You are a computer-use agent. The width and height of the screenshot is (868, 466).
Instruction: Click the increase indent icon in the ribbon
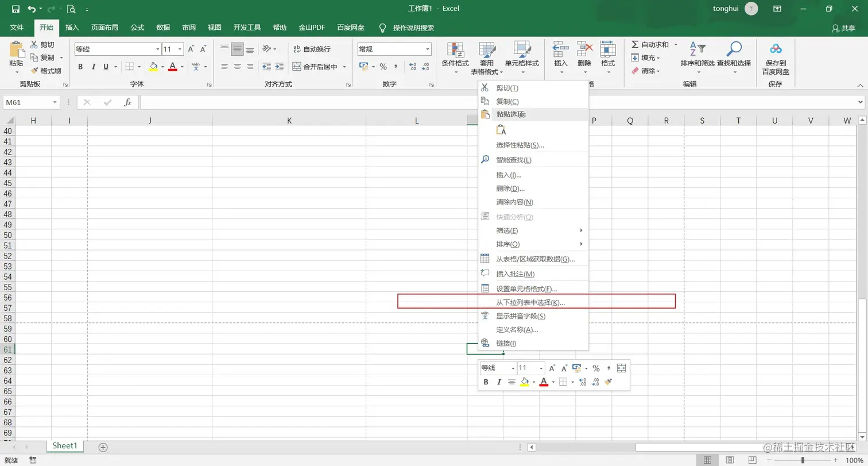[279, 67]
